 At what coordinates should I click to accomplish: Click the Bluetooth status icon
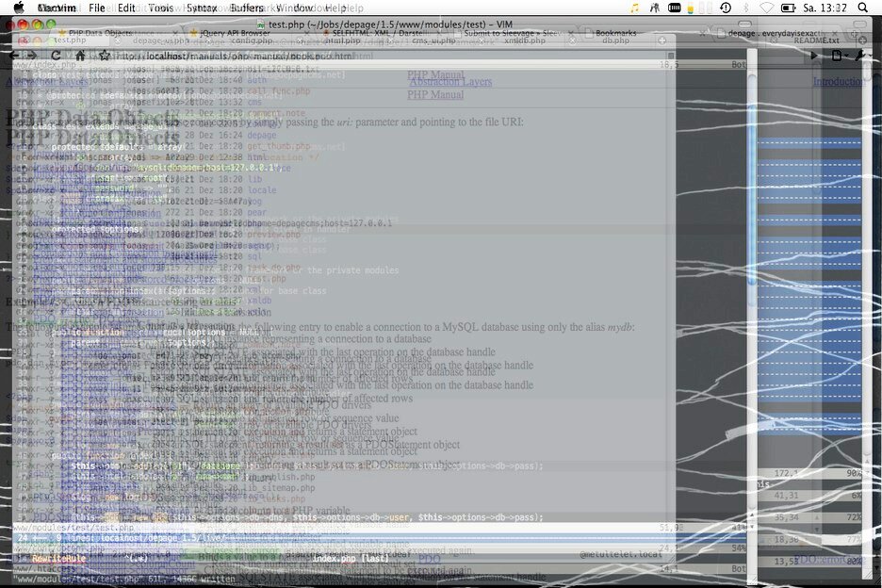coord(746,8)
